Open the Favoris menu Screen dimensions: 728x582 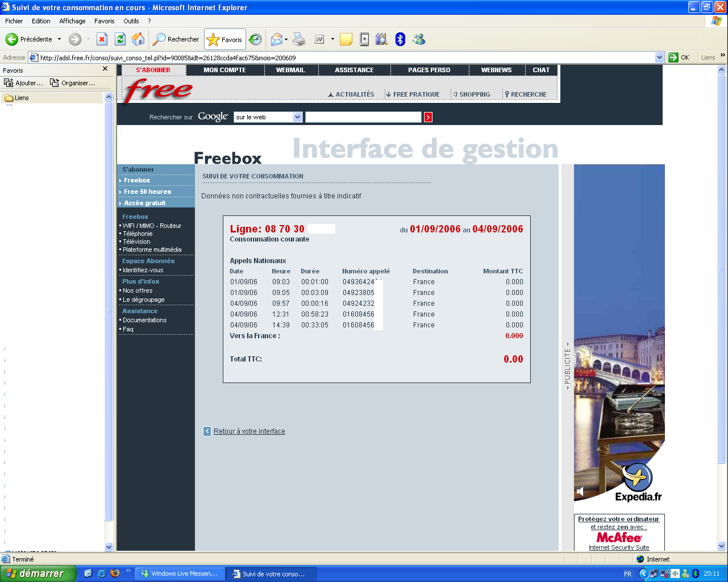coord(105,21)
